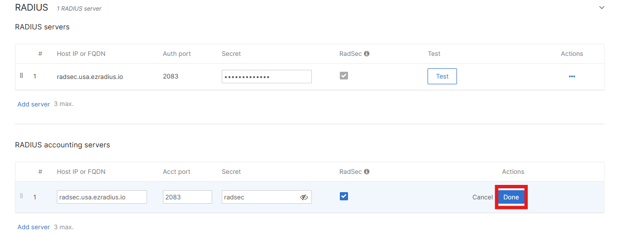This screenshot has height=235, width=644.
Task: Add server under RADIUS servers
Action: point(34,104)
